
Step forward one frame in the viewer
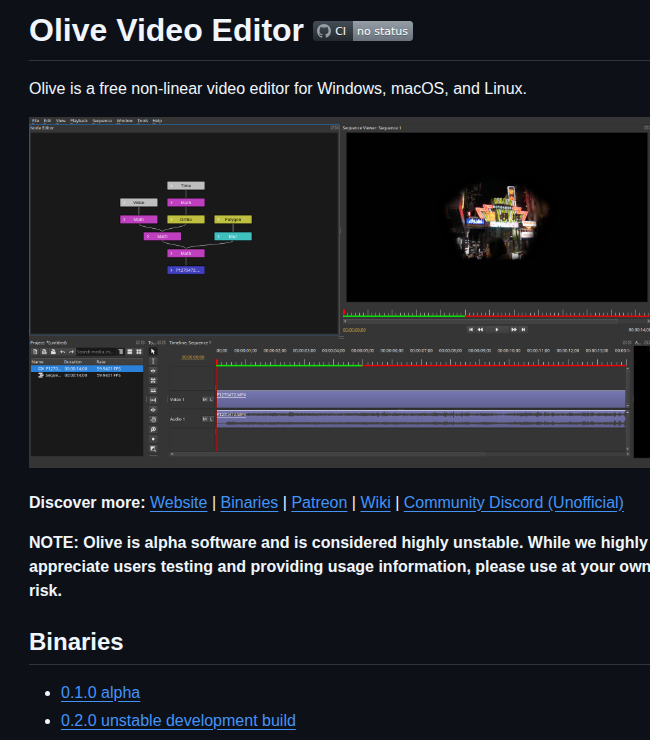click(x=514, y=329)
